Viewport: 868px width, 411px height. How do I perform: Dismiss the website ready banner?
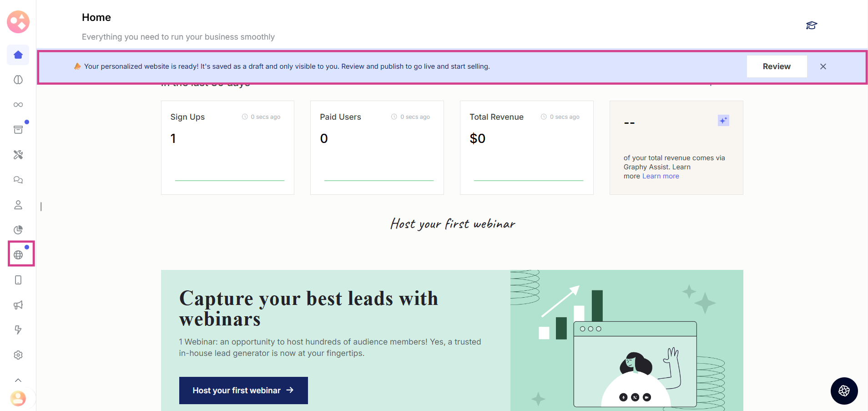coord(823,66)
